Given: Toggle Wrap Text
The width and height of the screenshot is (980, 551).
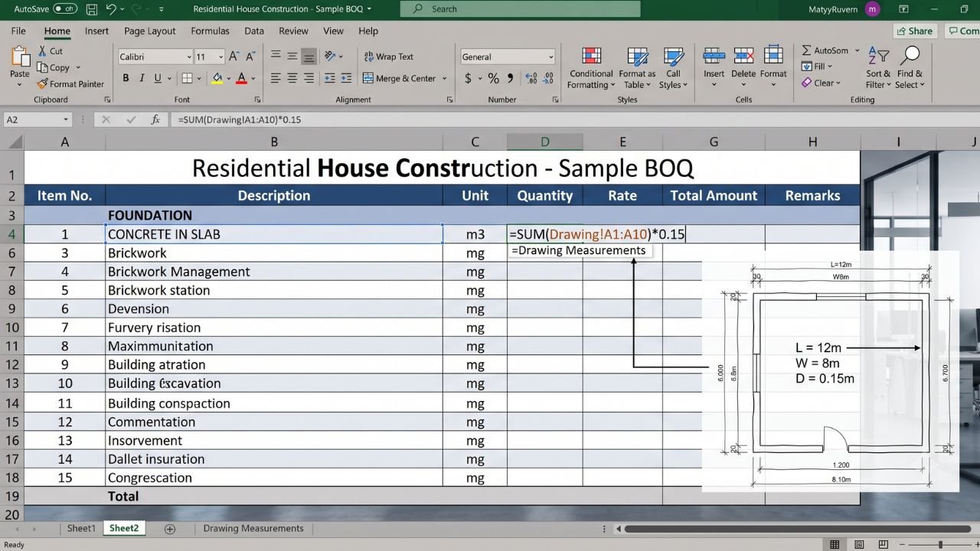Looking at the screenshot, I should 388,57.
